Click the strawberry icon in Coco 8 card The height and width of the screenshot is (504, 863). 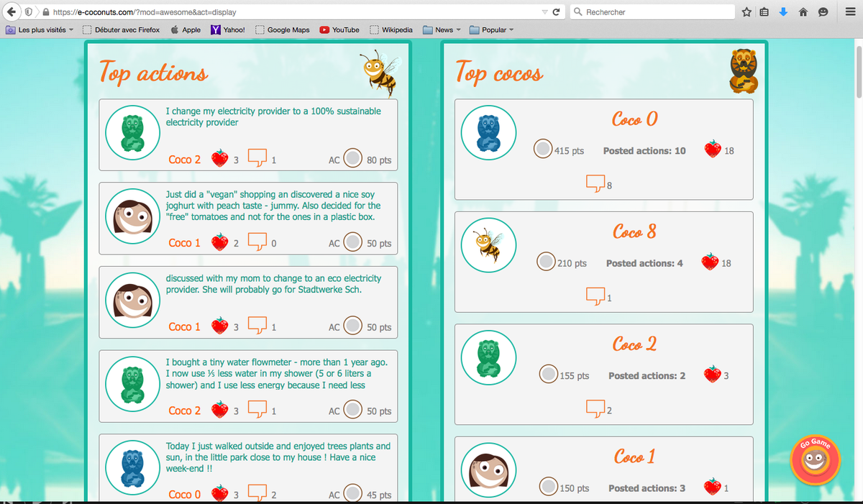pyautogui.click(x=710, y=262)
